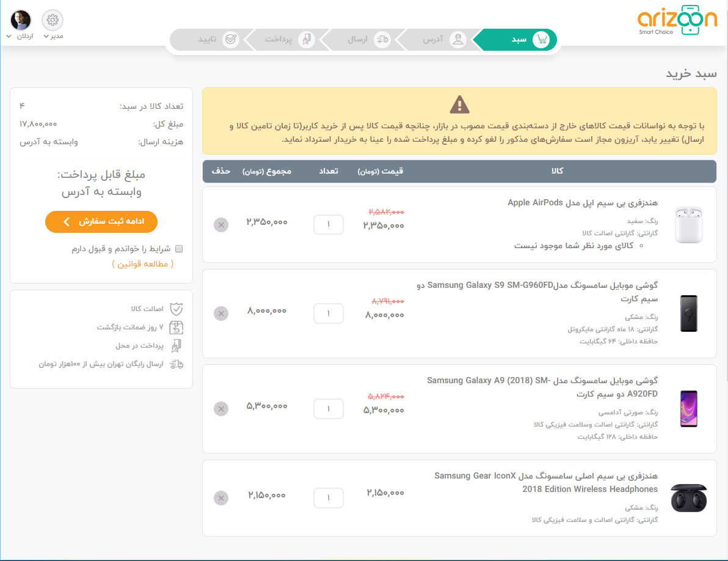Open Samsung Gear IconX product thumbnail

(688, 498)
